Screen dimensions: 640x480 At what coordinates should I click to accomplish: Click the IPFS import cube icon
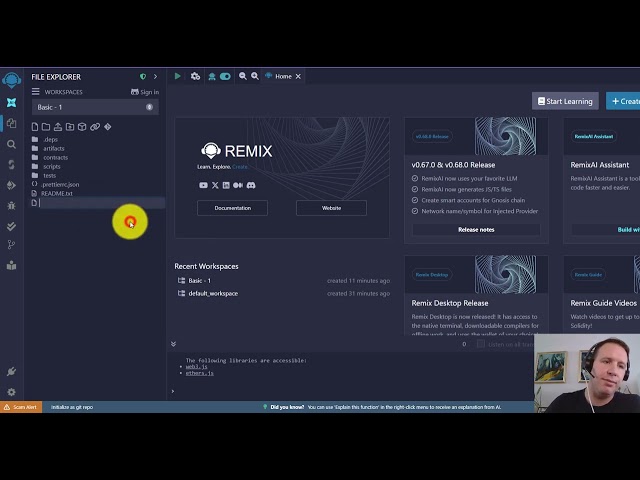[x=82, y=127]
